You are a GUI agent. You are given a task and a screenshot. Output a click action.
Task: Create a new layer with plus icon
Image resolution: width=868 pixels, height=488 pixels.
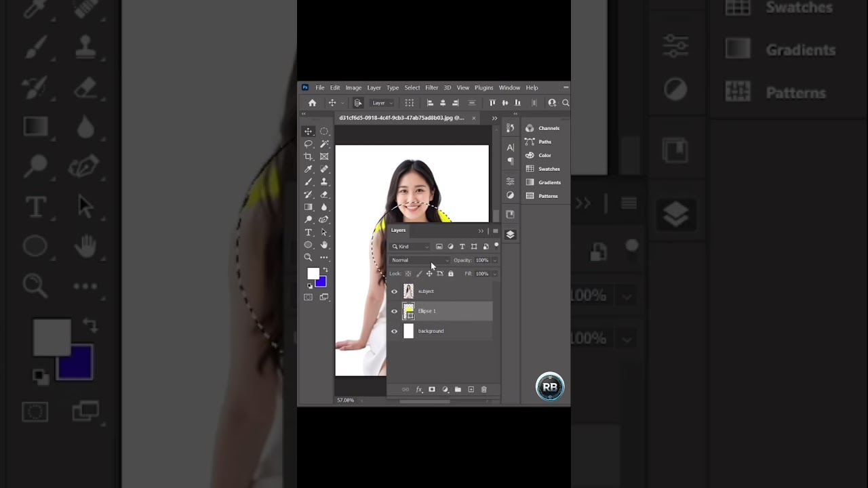pos(471,390)
